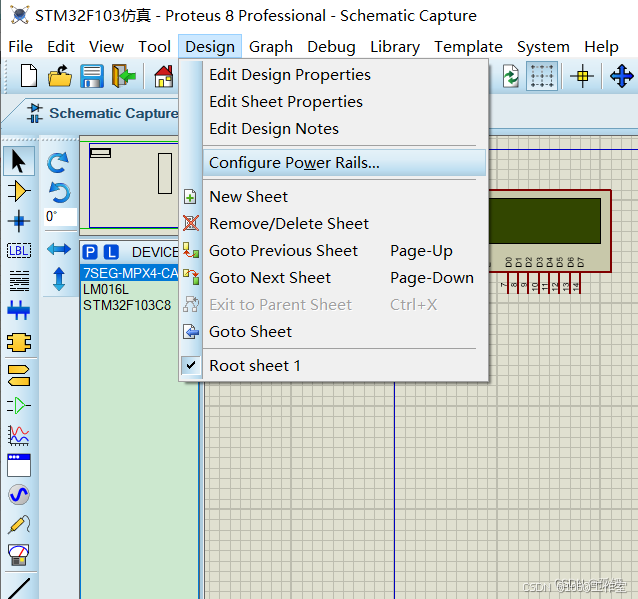Select the Text Script tool

[19, 281]
